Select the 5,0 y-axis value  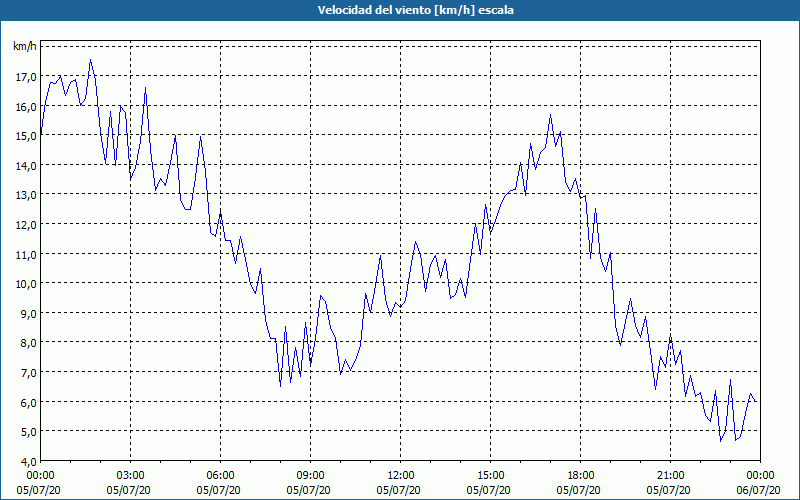28,432
